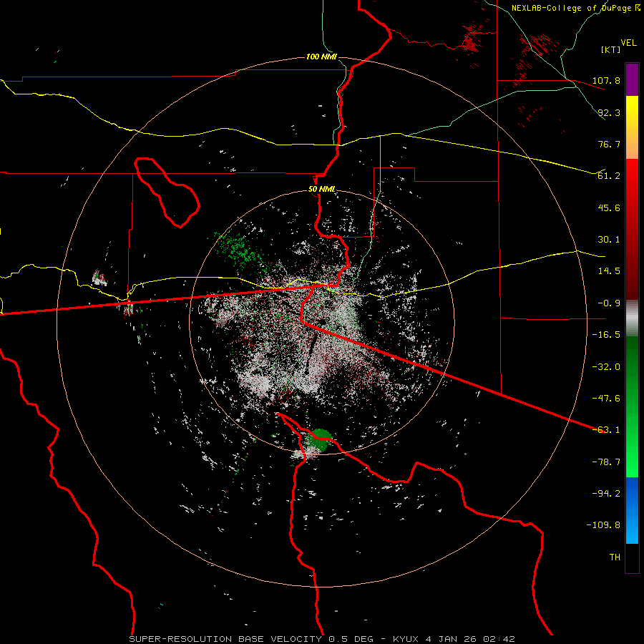Click the -78.7 legend value
The image size is (644, 644).
click(x=606, y=462)
